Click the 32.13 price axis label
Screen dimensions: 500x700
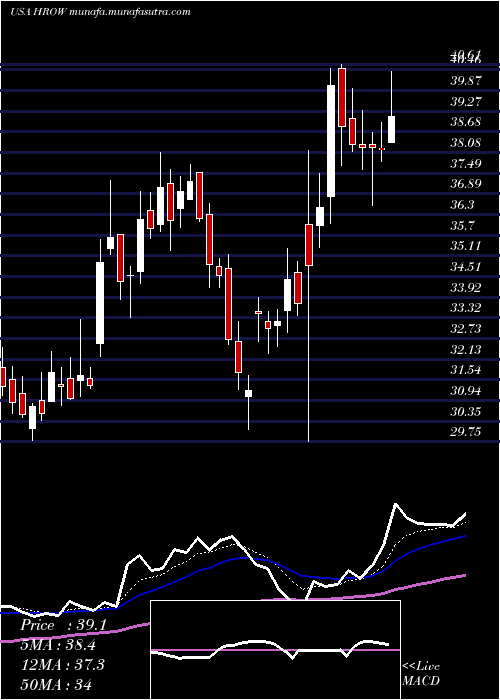point(466,350)
